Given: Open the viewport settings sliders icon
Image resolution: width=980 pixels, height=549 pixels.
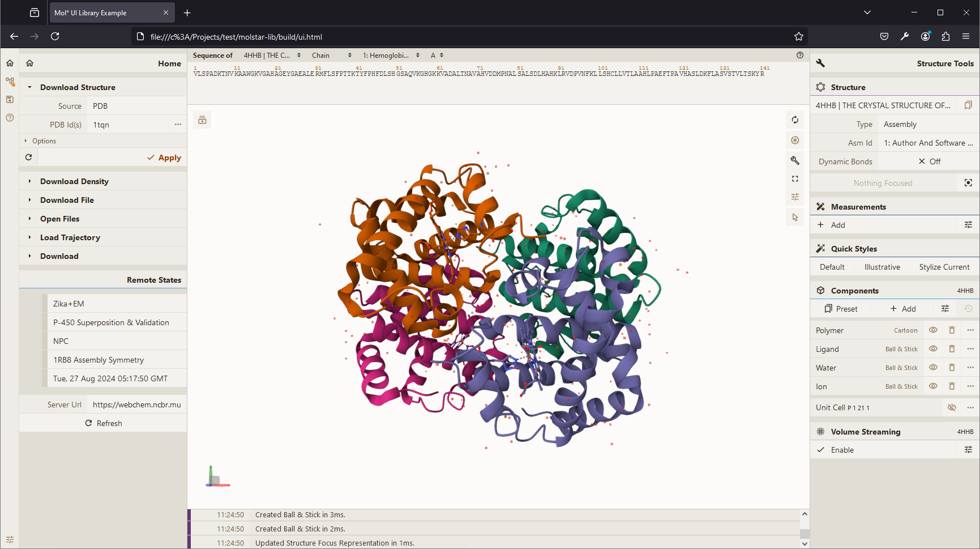Looking at the screenshot, I should pyautogui.click(x=795, y=197).
